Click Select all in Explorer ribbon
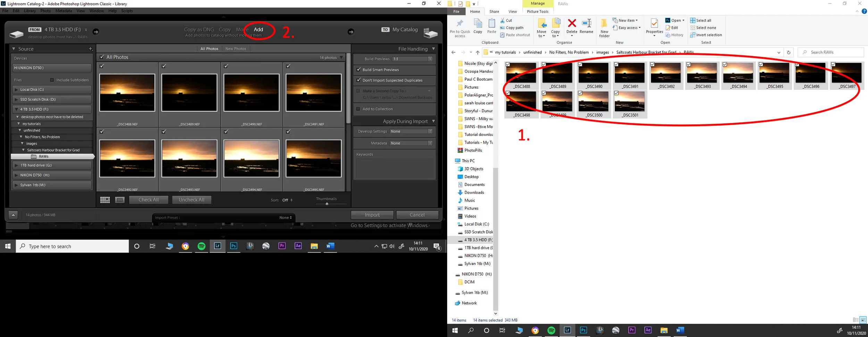This screenshot has width=868, height=337. 701,20
